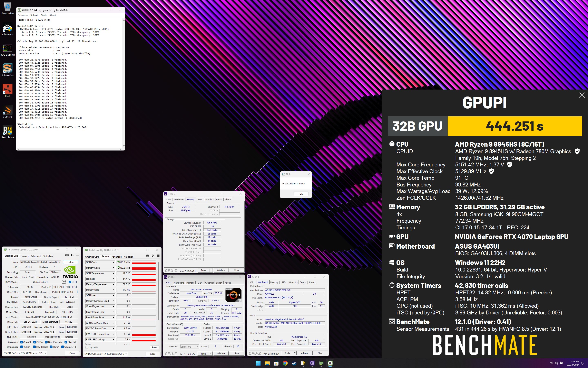Click Reset button in GPU-Z Sensors
The width and height of the screenshot is (588, 368).
coord(155,347)
